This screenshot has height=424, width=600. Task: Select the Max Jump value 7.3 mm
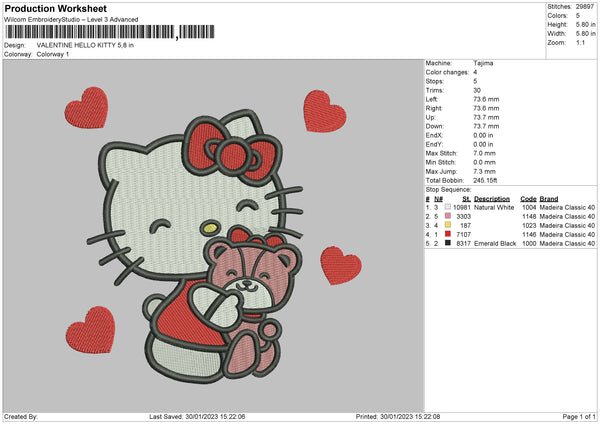pos(484,171)
